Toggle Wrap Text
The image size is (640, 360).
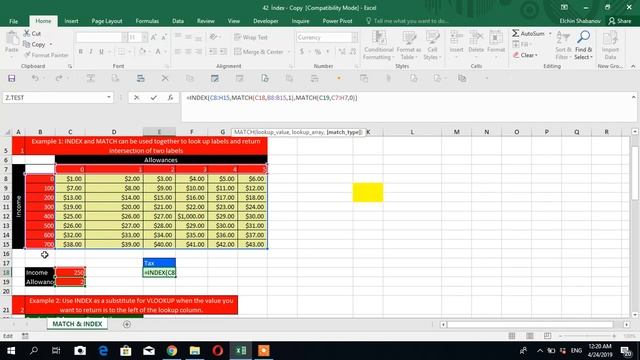coord(251,37)
